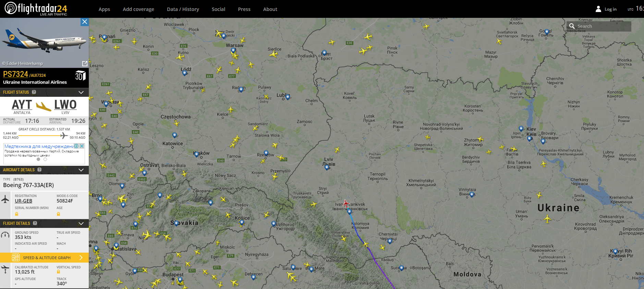The width and height of the screenshot is (644, 289).
Task: Open registration UR-GEB link
Action: [x=23, y=201]
